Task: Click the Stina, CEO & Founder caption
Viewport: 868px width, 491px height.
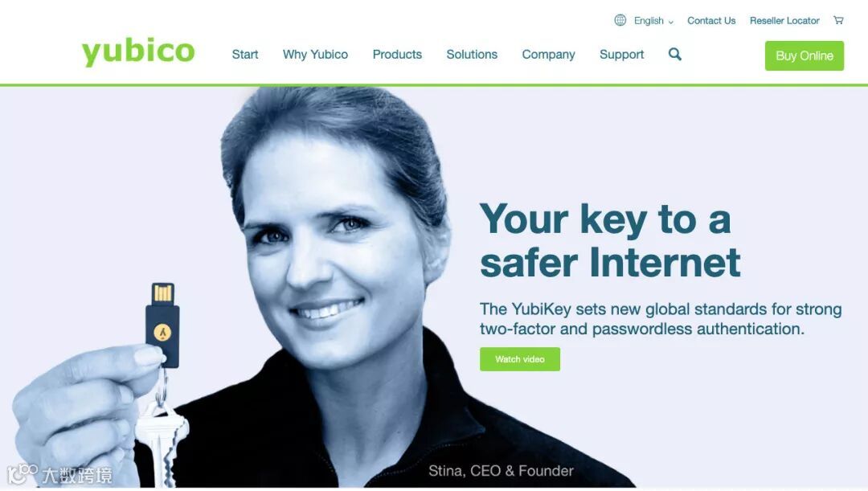Action: click(x=501, y=471)
